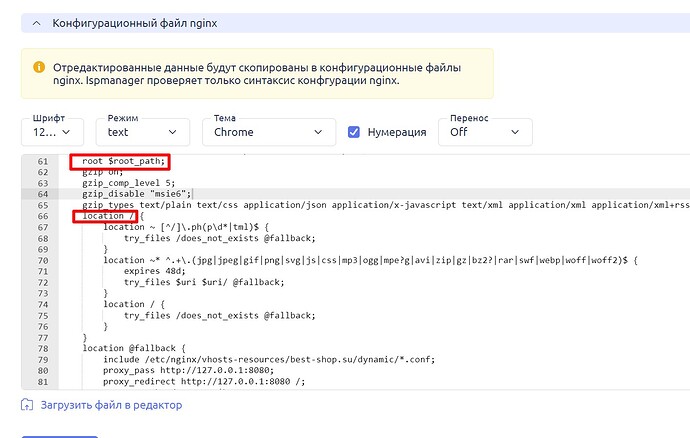Screen dimensions: 690x438
Task: Click the proxy_redirect http://127.0.0.1:8080 /; line
Action: pos(204,381)
